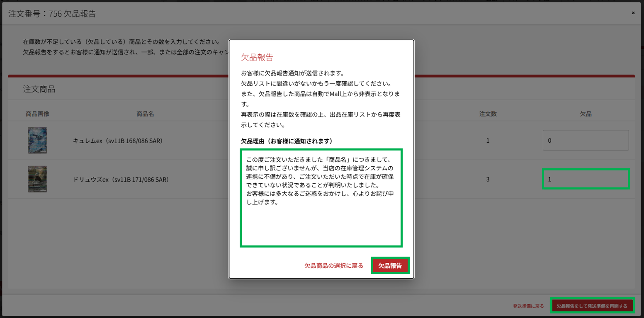644x318 pixels.
Task: Click the 欠品 column header
Action: pos(586,114)
